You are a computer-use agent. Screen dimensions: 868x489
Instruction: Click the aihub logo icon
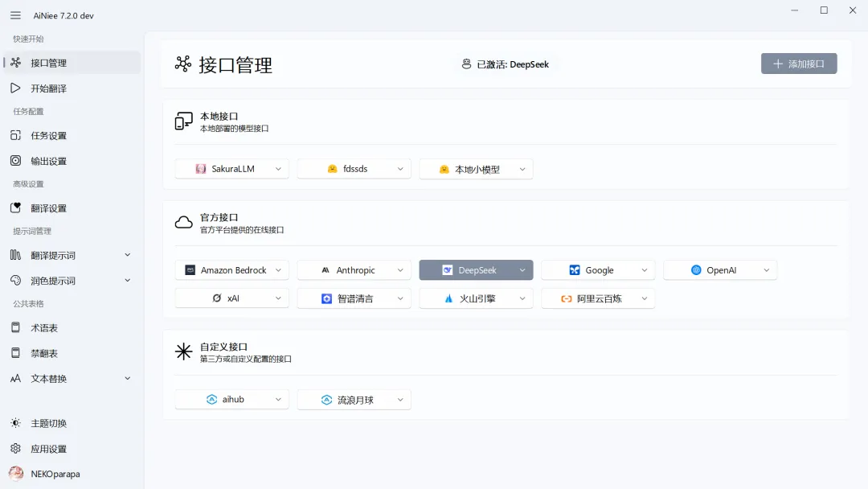coord(211,399)
